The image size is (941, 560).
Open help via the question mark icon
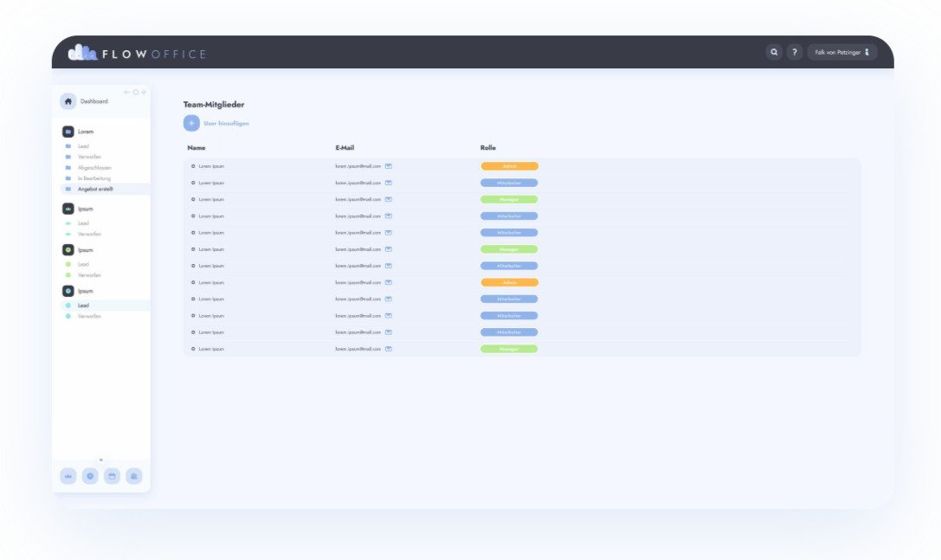(794, 53)
